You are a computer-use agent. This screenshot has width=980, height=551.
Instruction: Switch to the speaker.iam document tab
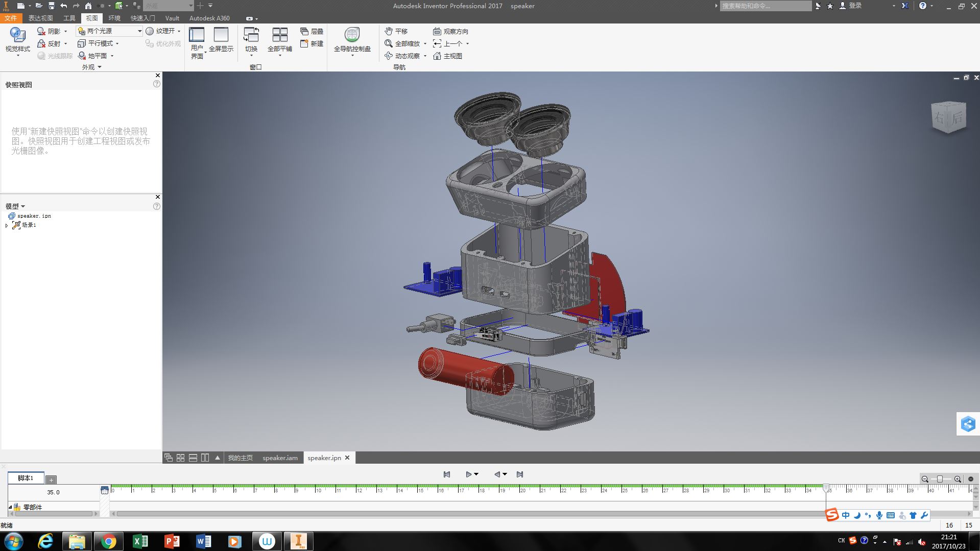[x=280, y=458]
